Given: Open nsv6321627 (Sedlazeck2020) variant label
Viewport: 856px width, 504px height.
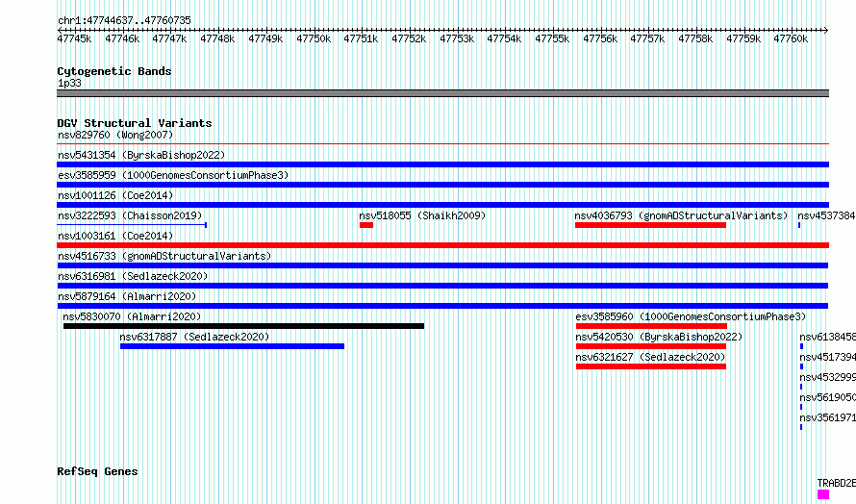Looking at the screenshot, I should (650, 357).
